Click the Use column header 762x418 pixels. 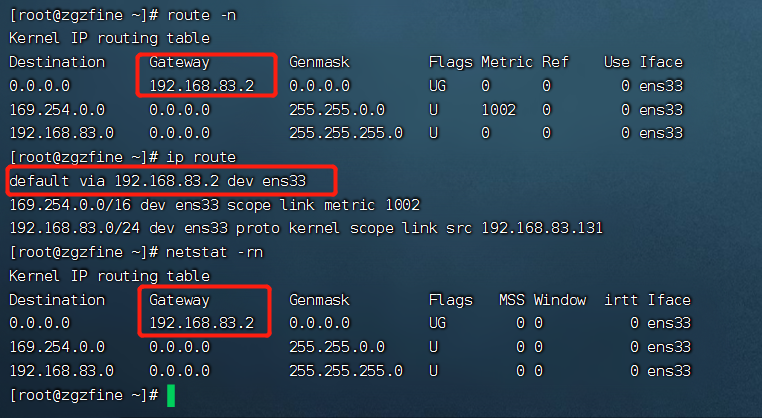[x=617, y=62]
